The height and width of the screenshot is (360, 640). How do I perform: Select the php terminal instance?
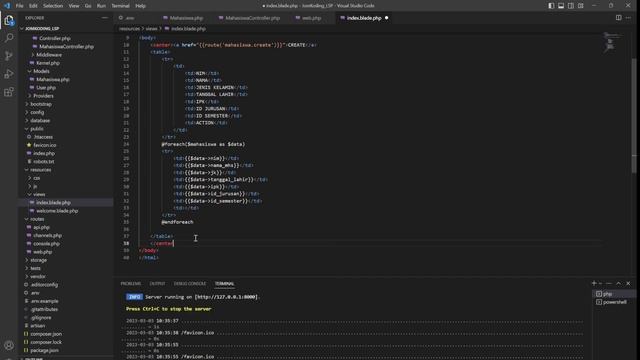613,294
